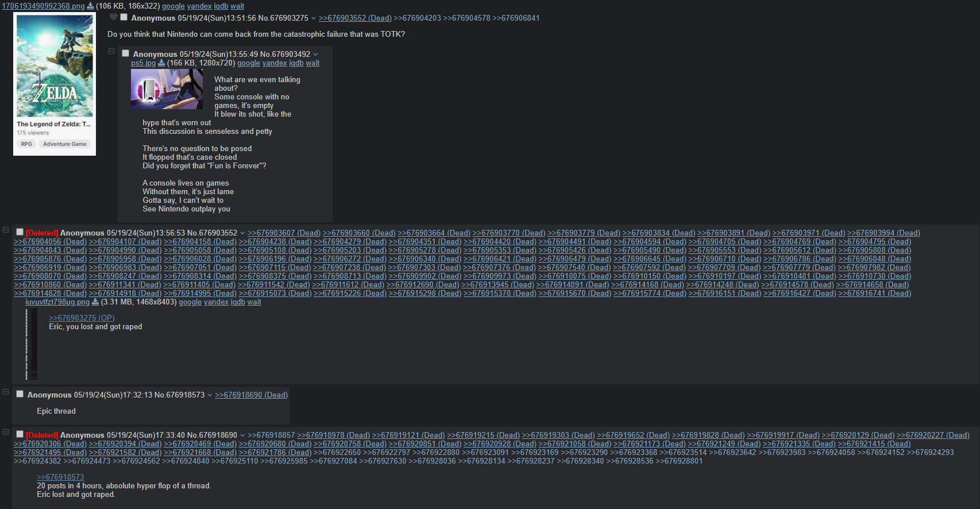Click the RPG tag on the Zelda card

26,144
